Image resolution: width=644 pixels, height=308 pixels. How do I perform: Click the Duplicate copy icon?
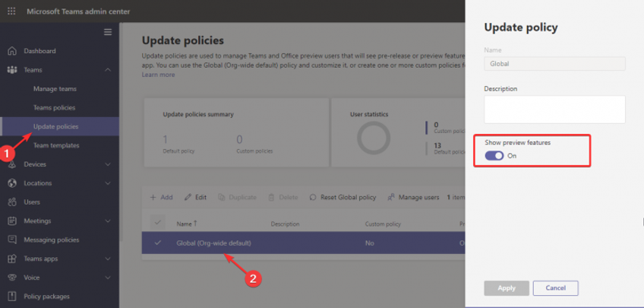pos(222,198)
